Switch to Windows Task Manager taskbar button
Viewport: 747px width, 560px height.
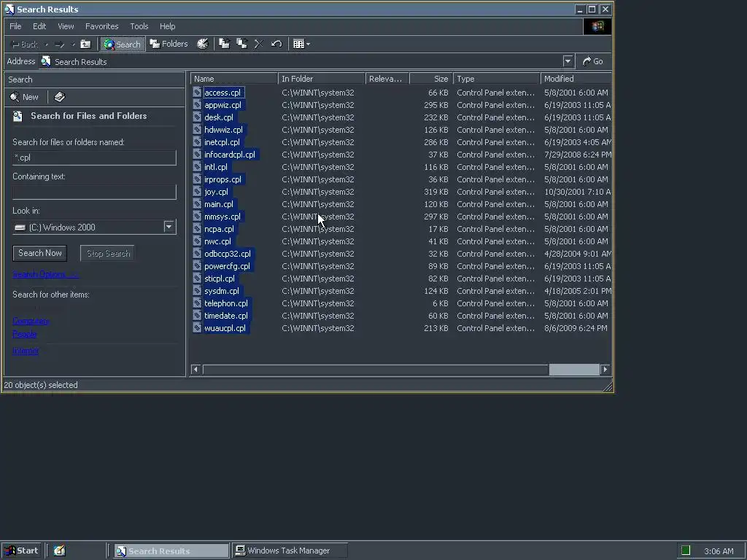pos(289,551)
